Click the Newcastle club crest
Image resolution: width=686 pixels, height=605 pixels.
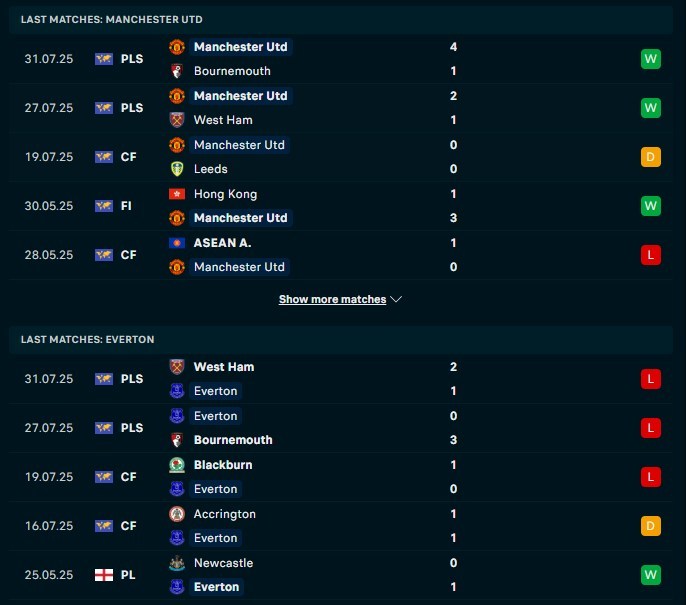point(177,563)
